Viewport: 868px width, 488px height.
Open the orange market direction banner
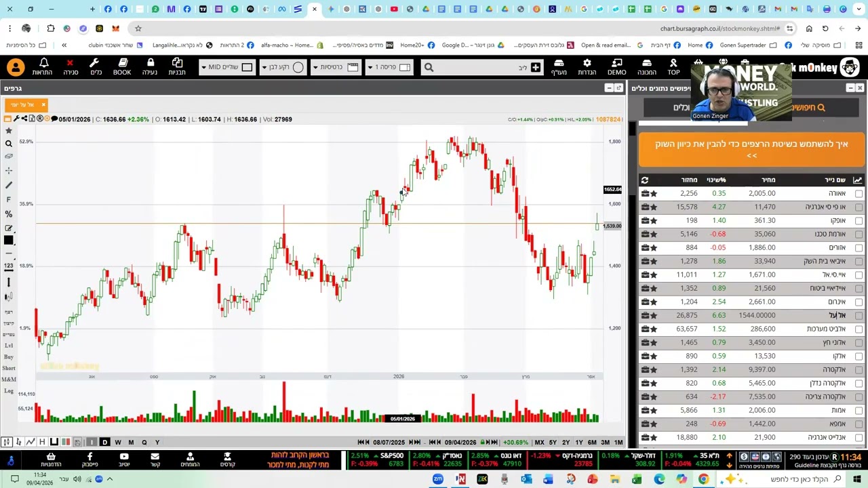point(751,149)
